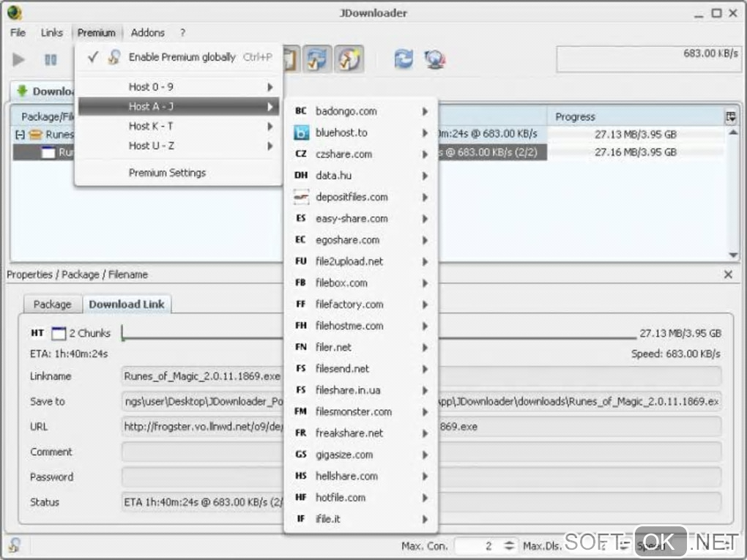Screen dimensions: 747x560
Task: Click the Linkname input field
Action: tap(421, 376)
